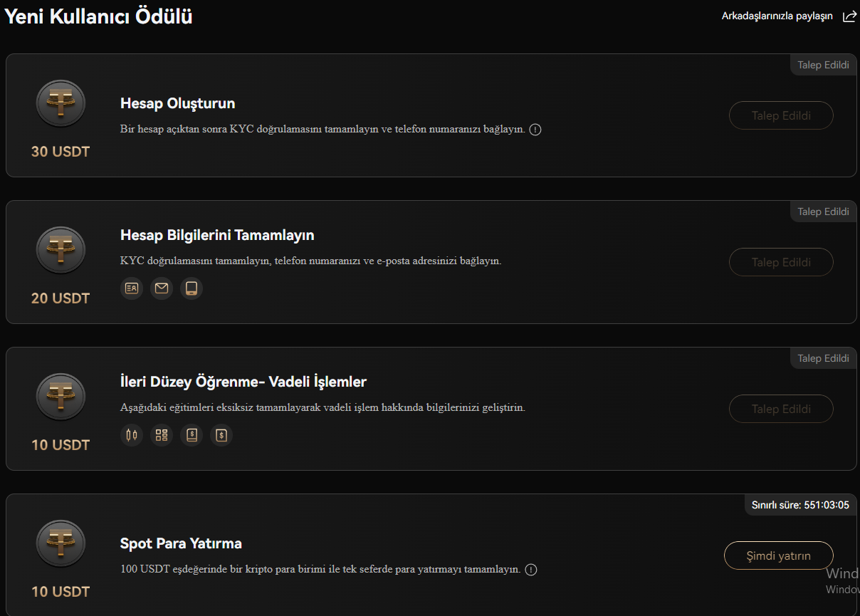Click the description starting '100 USDT eşdeğerinde'

pyautogui.click(x=320, y=570)
